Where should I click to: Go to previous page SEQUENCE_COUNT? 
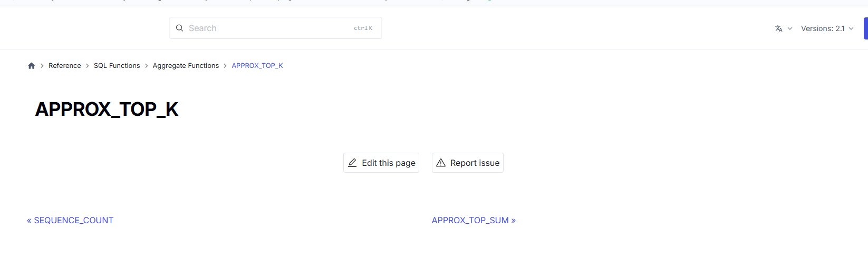[70, 220]
